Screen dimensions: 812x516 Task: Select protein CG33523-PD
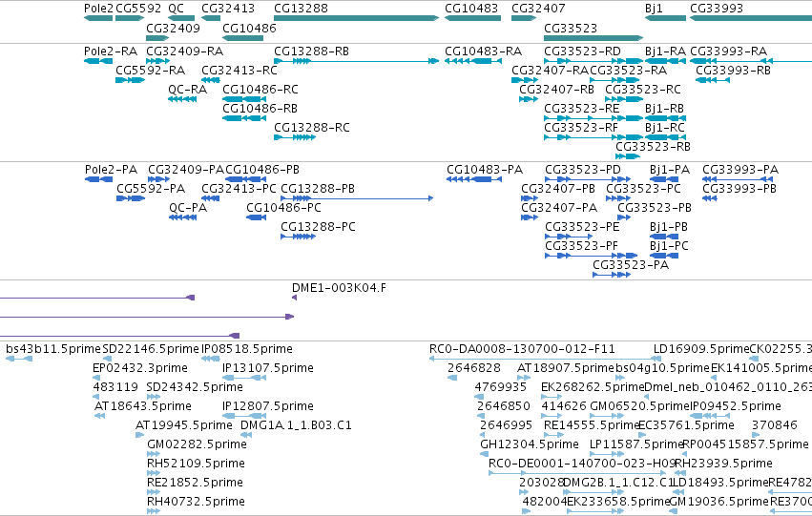pos(583,170)
